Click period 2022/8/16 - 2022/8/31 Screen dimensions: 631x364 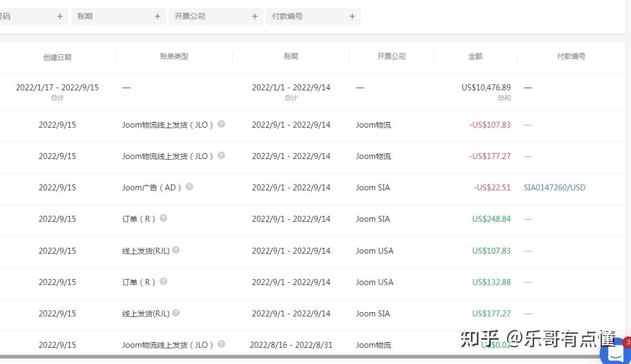tap(291, 345)
